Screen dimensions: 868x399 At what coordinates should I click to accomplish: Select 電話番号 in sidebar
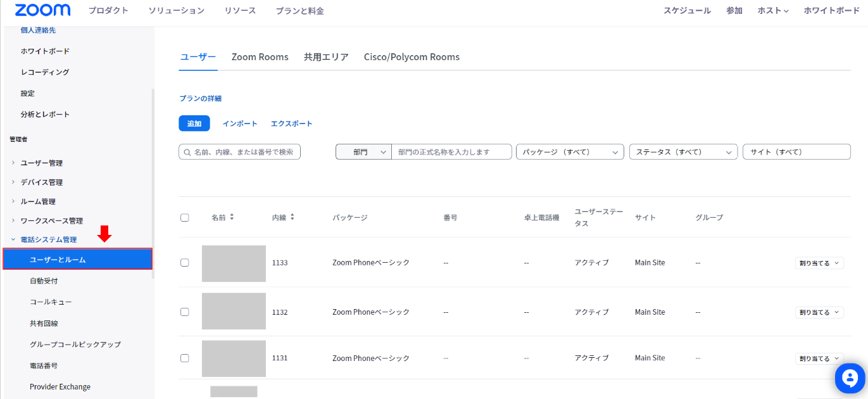[x=44, y=365]
